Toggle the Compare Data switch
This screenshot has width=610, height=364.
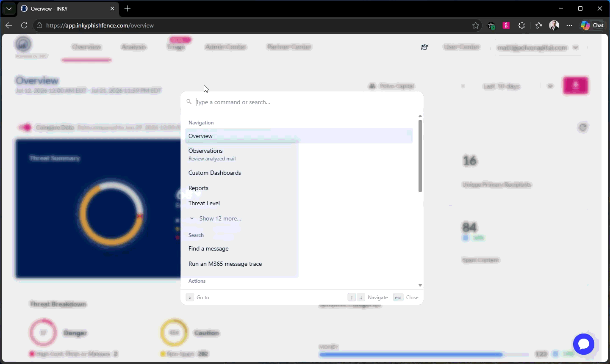click(x=25, y=127)
